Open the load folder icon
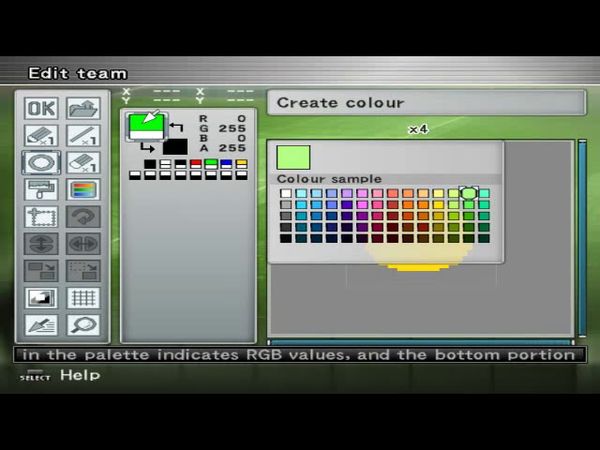This screenshot has height=450, width=600. click(83, 108)
